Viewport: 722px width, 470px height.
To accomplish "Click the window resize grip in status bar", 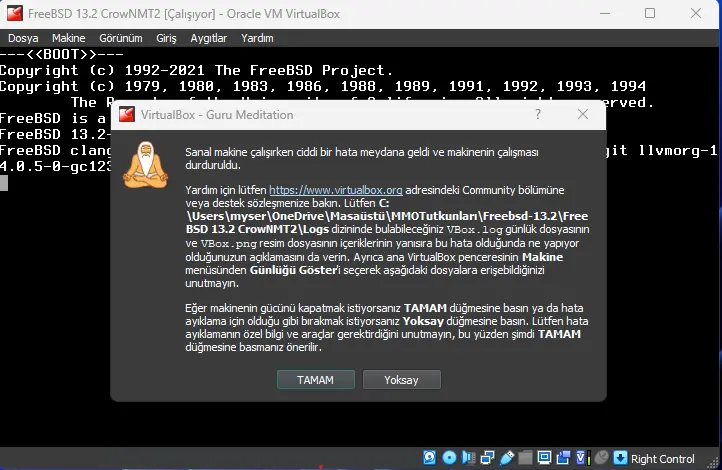I will pos(714,462).
